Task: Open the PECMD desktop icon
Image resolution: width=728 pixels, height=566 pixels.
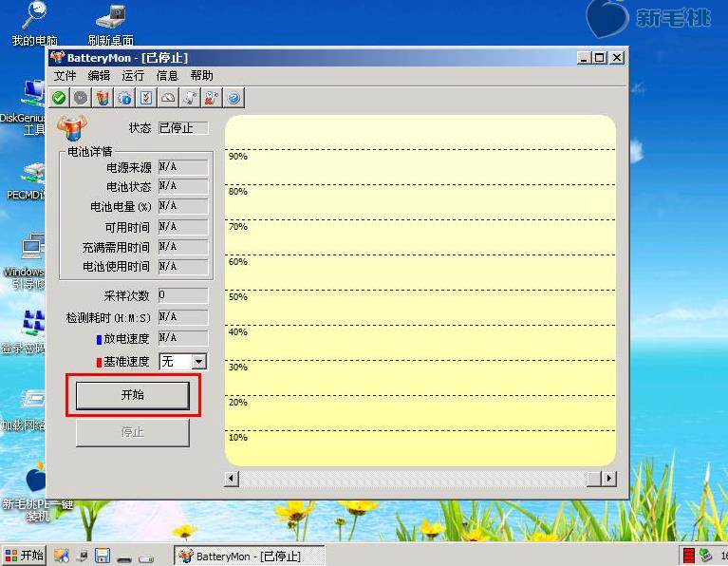Action: coord(26,181)
